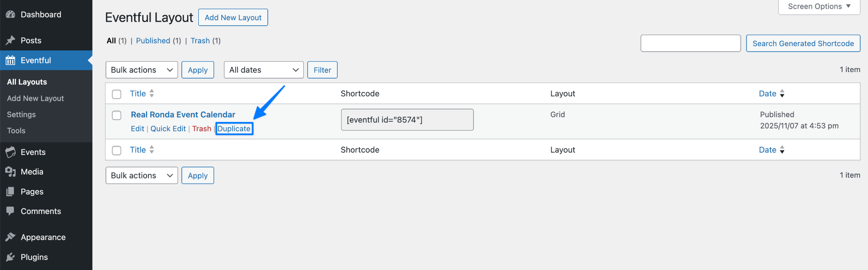Screen dimensions: 868x270
Task: Select the header checkbox to select all layouts
Action: coord(116,93)
